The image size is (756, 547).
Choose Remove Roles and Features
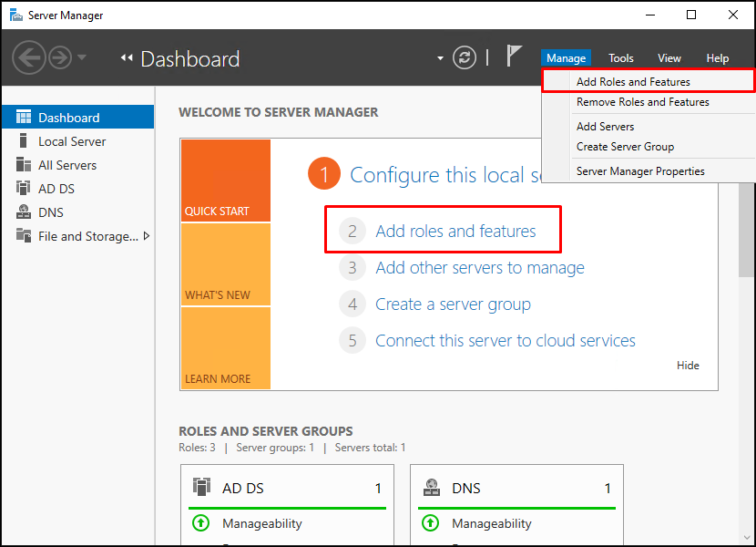click(648, 102)
